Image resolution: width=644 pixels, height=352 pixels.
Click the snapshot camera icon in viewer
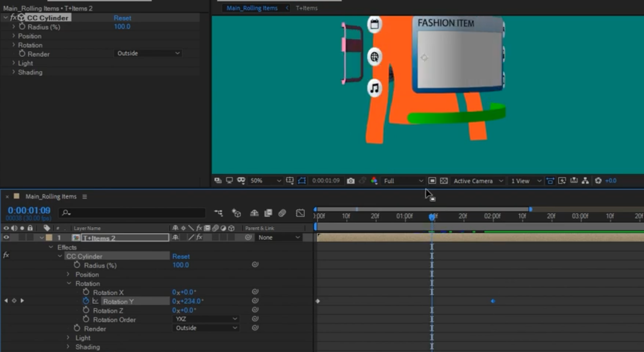(x=350, y=181)
